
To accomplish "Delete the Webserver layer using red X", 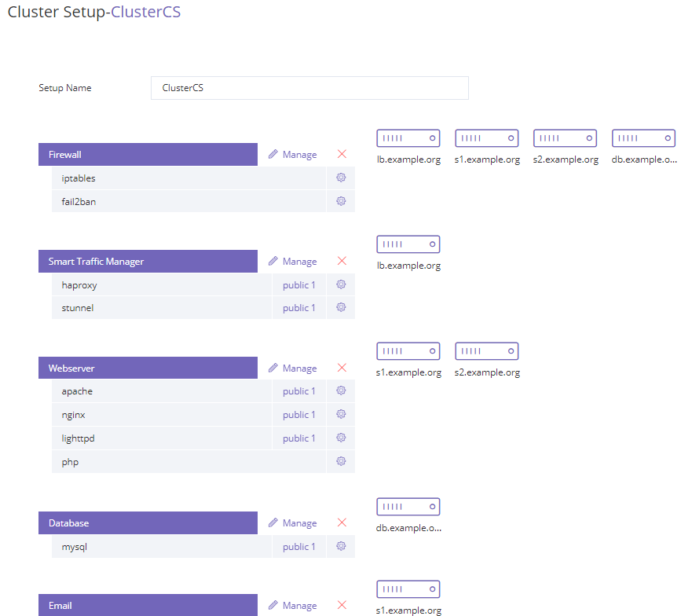I will (x=342, y=368).
